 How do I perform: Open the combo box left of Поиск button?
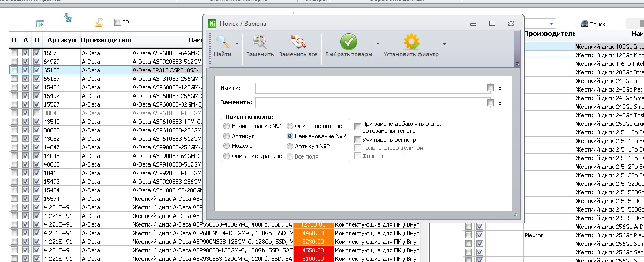point(551,24)
